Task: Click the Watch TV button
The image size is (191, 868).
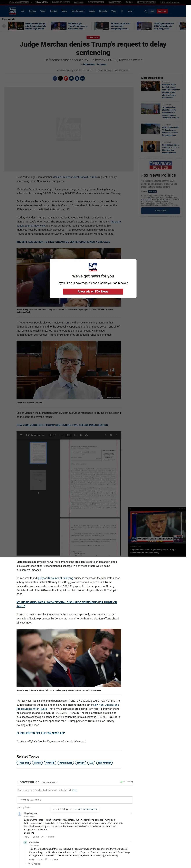Action: [162, 11]
